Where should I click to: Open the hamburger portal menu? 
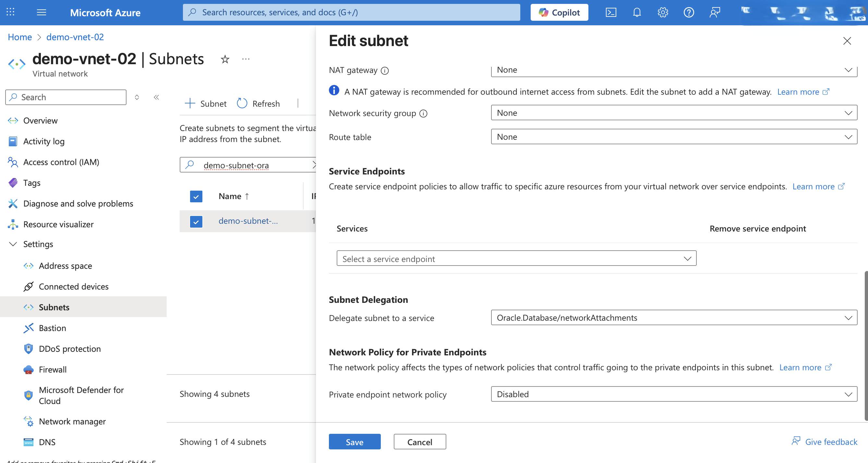pyautogui.click(x=41, y=12)
